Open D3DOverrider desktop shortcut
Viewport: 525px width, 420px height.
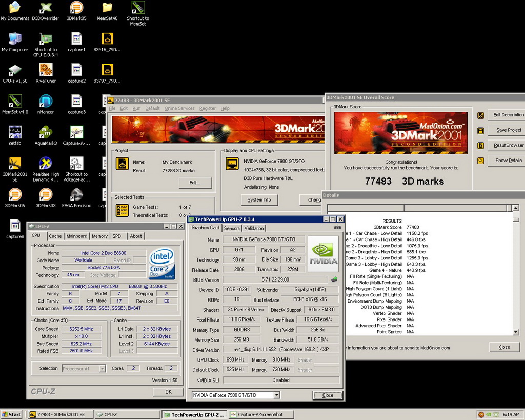click(46, 11)
